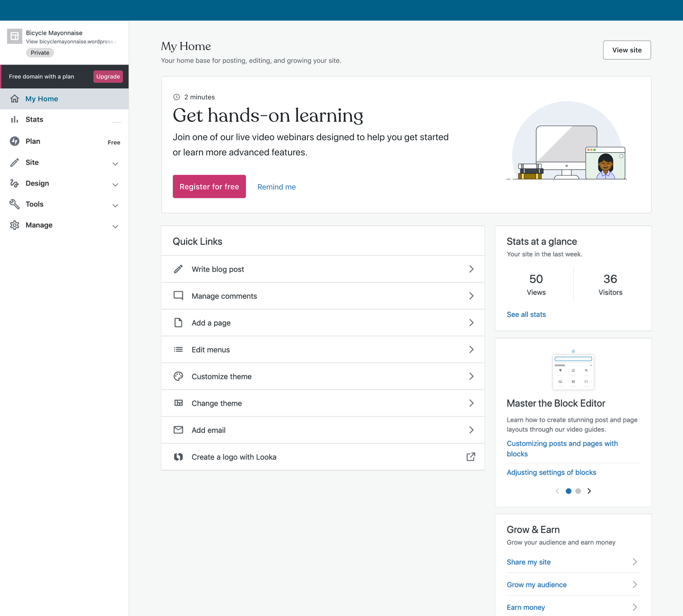The height and width of the screenshot is (616, 683).
Task: Click the site icon beside Bicycle Mayonnaise
Action: pyautogui.click(x=14, y=36)
